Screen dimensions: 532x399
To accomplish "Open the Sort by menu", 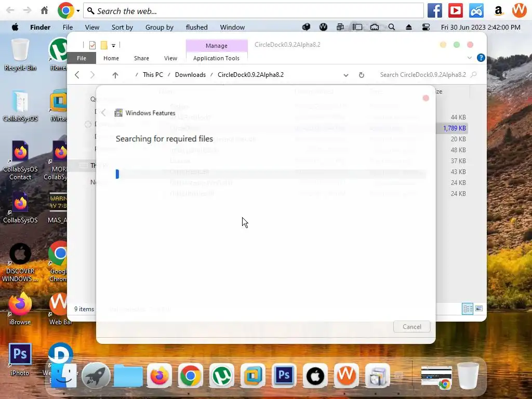I will click(x=122, y=27).
